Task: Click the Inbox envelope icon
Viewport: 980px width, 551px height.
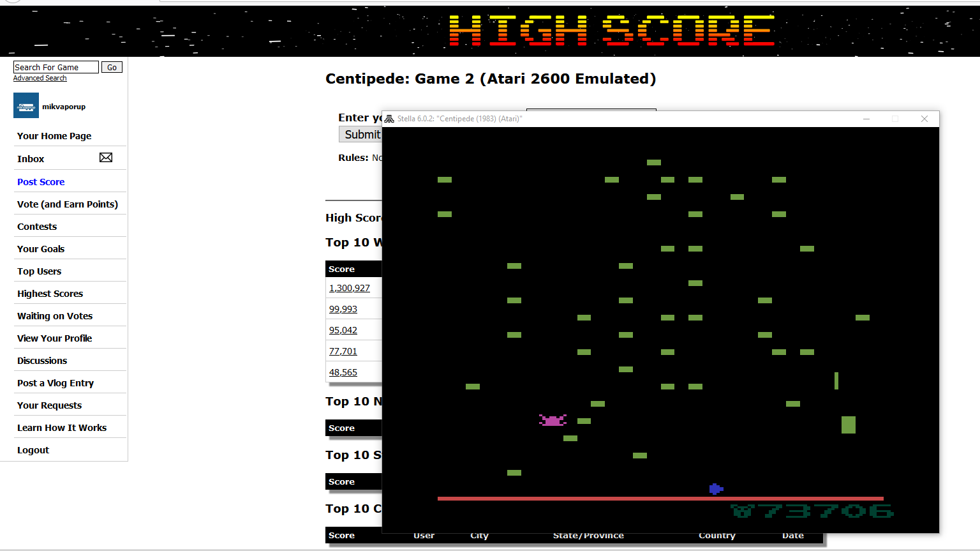Action: (x=106, y=158)
